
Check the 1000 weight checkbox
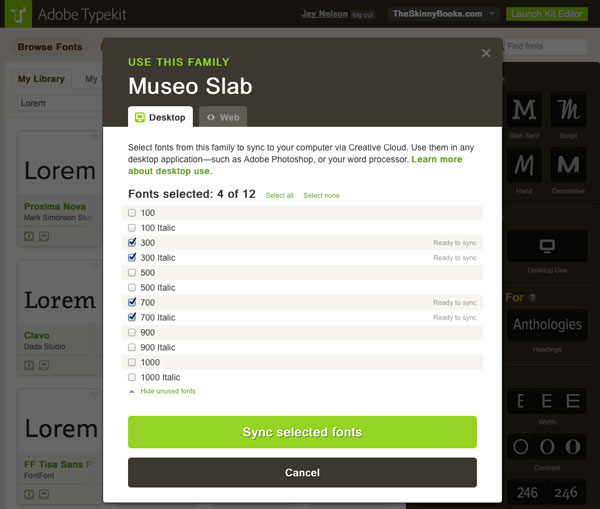(132, 362)
